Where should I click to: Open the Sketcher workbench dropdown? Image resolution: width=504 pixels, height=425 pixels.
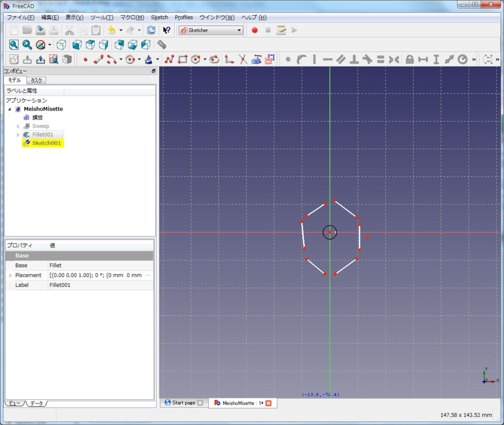(x=211, y=30)
